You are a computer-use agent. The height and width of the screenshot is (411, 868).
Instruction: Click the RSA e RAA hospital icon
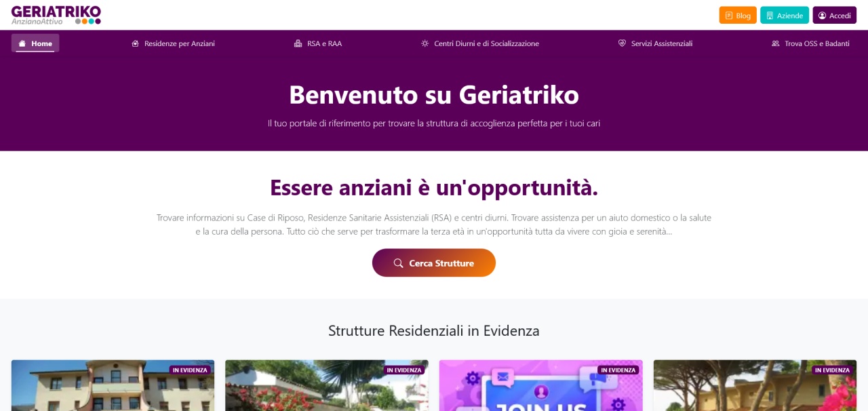298,43
